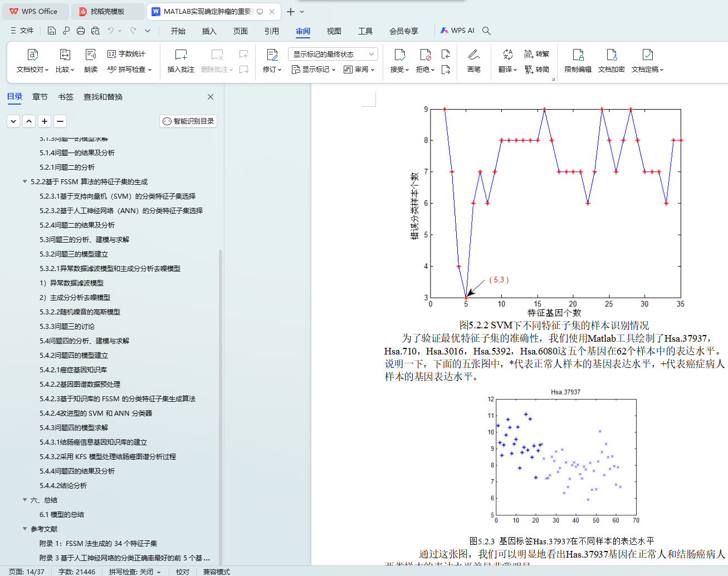Screen dimensions: 728x576
Task: Switch to the 视图 ribbon tab
Action: [334, 31]
